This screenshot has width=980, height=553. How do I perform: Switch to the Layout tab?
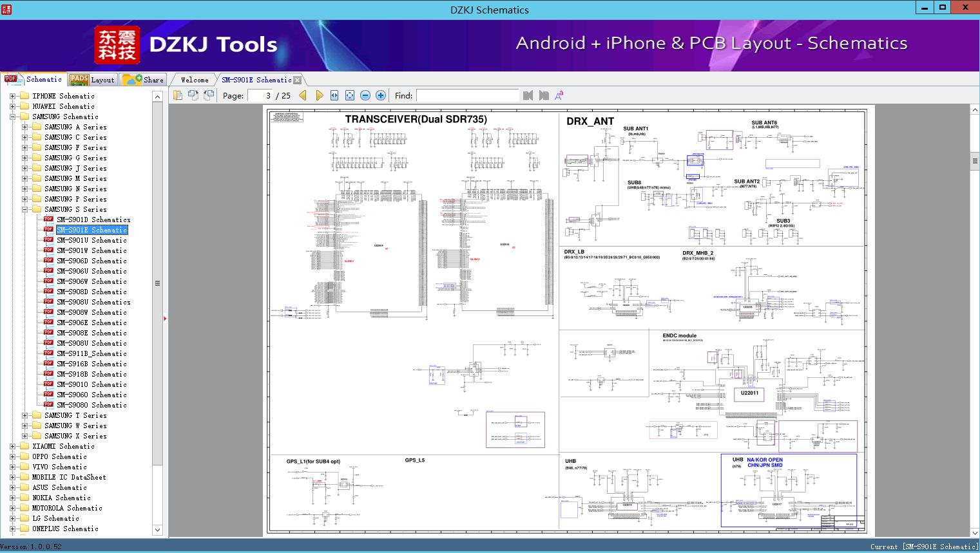(92, 80)
